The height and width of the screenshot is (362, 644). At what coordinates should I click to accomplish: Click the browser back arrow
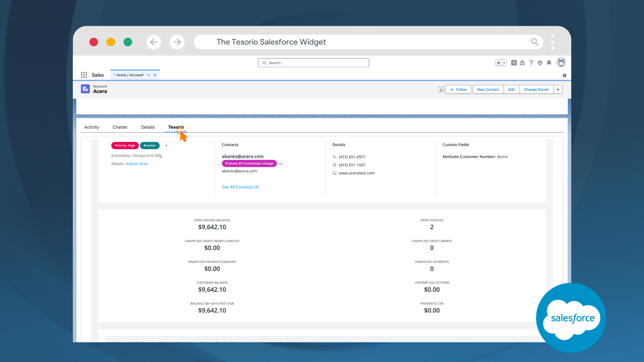pos(154,42)
